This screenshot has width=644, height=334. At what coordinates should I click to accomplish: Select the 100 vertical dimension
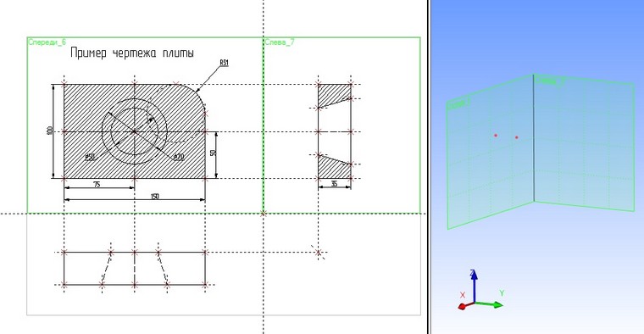point(50,131)
